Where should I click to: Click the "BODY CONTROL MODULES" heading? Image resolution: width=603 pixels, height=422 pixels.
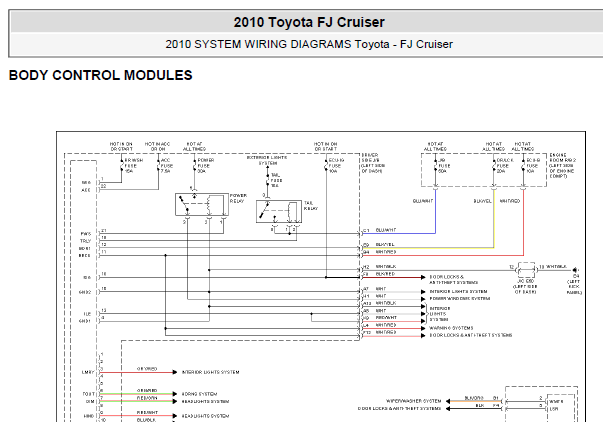coord(100,75)
